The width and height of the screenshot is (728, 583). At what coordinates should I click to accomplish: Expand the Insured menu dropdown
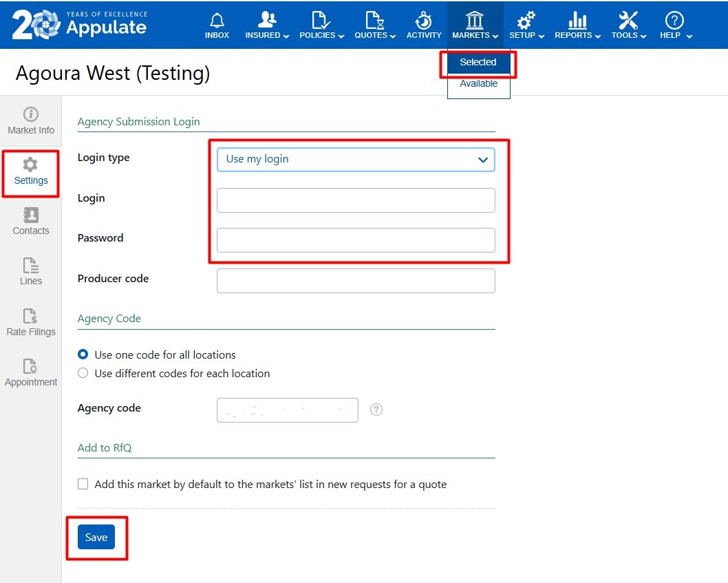(x=267, y=25)
